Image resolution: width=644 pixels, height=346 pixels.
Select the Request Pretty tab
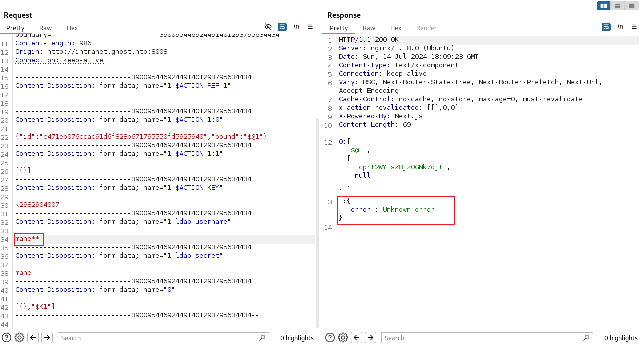tap(15, 28)
